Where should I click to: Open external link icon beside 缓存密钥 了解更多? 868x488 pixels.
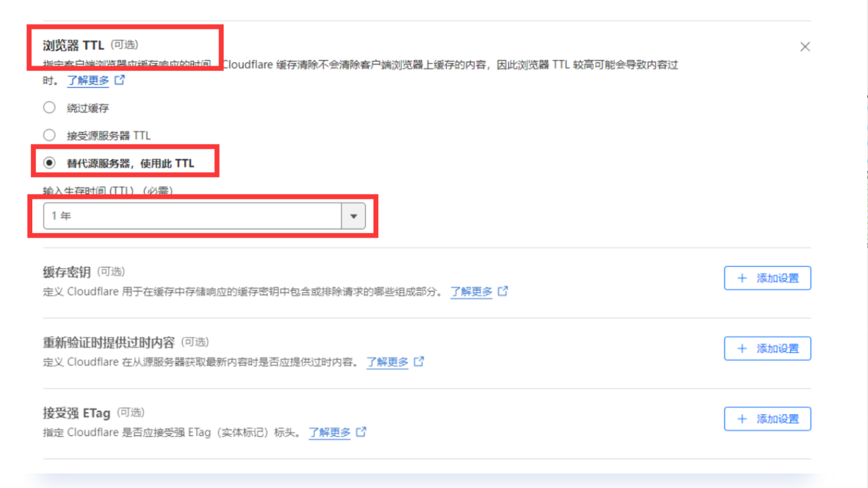coord(503,291)
